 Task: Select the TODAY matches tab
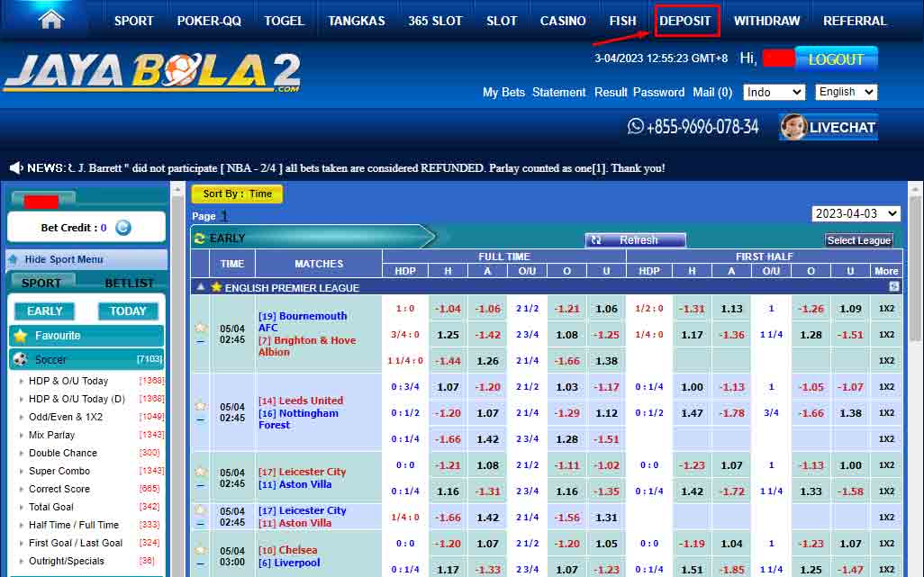pos(127,311)
